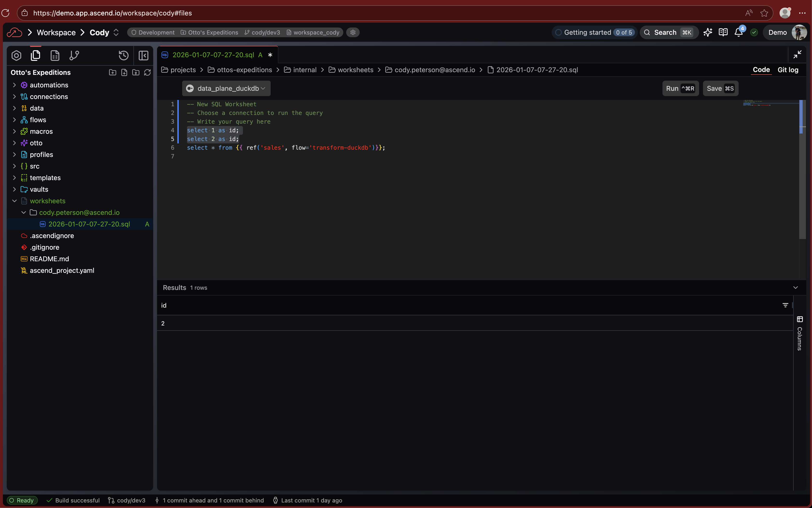This screenshot has height=508, width=812.
Task: Collapse the file explorer sidebar
Action: pos(143,56)
